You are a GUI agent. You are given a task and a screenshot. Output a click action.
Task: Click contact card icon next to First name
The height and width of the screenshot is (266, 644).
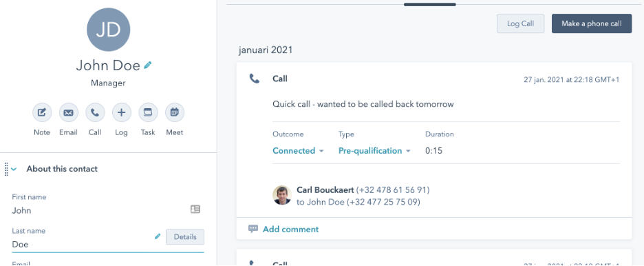(195, 209)
